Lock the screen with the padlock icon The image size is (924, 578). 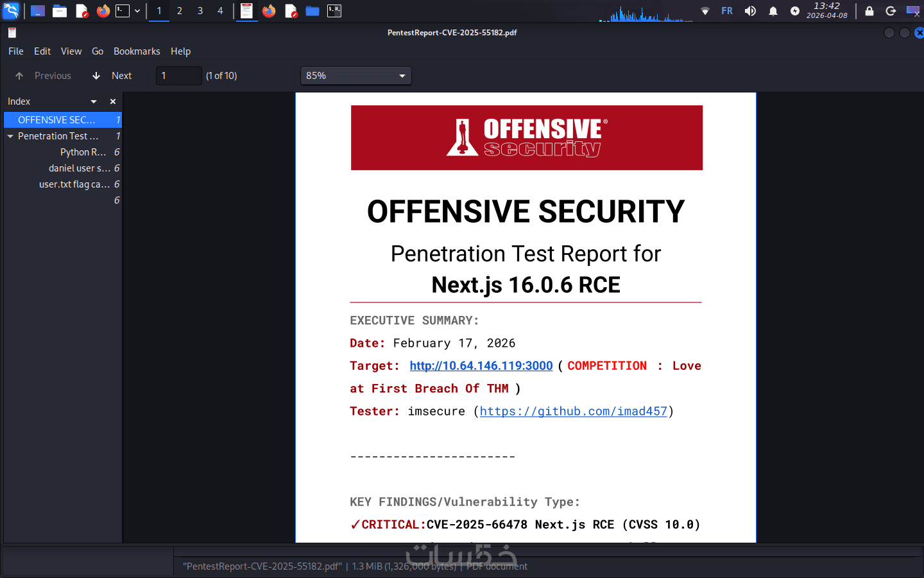click(x=869, y=11)
